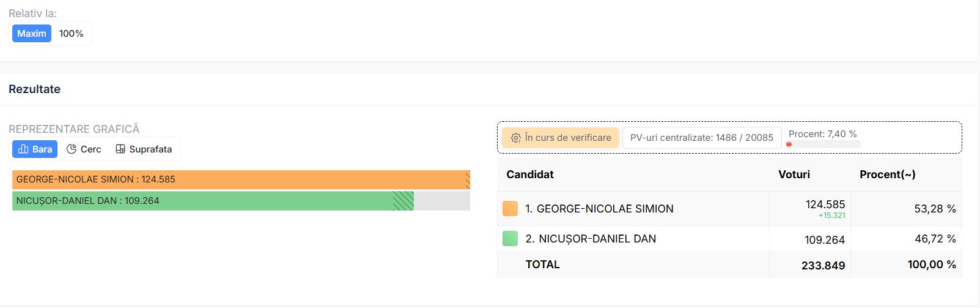
Task: Click the Candidat column header
Action: 530,175
